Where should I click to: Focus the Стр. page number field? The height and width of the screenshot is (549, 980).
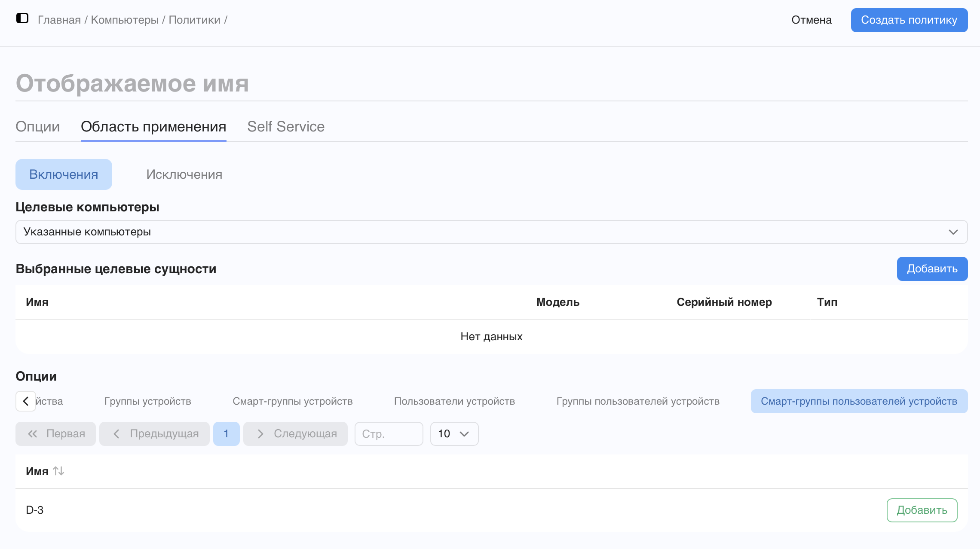[389, 434]
